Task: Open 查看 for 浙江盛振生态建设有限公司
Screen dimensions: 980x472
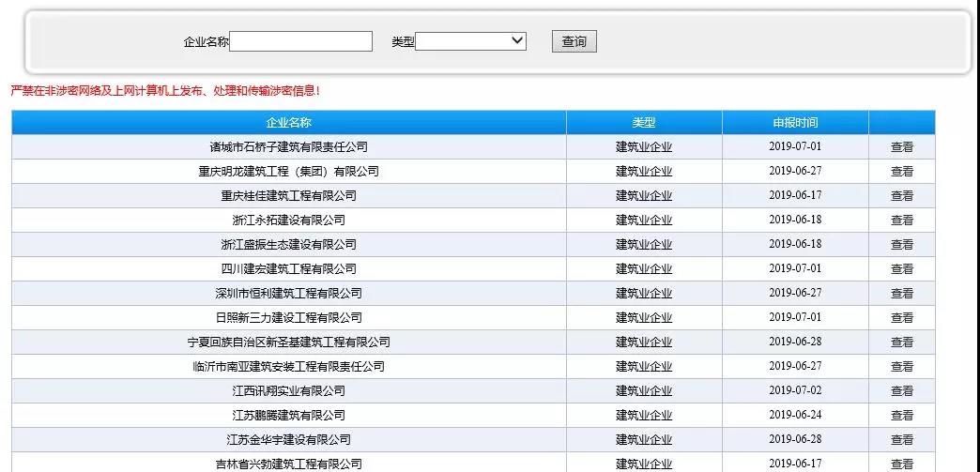Action: [x=901, y=245]
